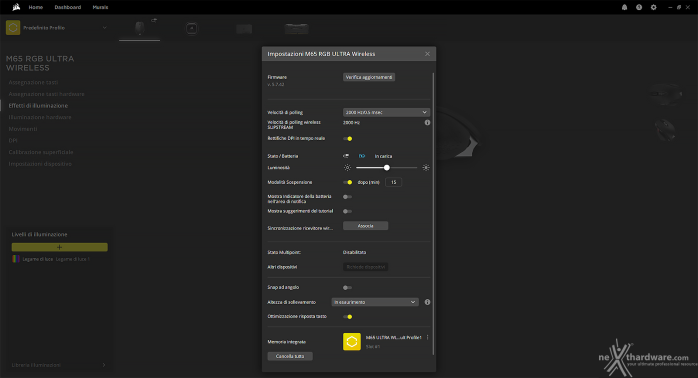The width and height of the screenshot is (698, 378).
Task: Enable battery indicator in notification area
Action: [348, 196]
